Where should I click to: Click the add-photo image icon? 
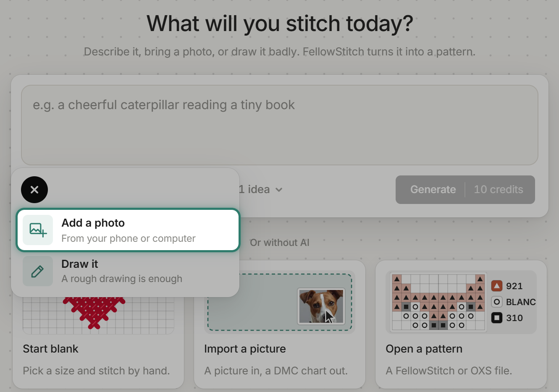(38, 230)
